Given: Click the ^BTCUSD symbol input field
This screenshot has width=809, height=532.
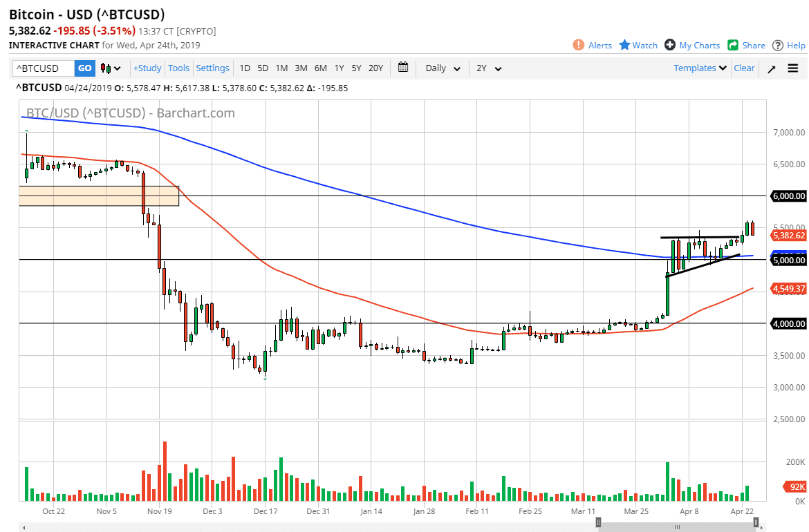Looking at the screenshot, I should pos(41,68).
